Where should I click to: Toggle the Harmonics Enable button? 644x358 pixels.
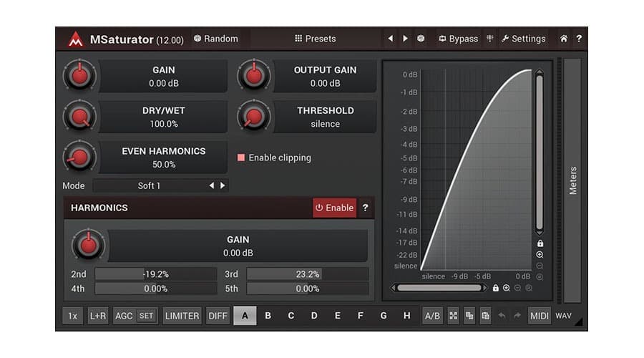pos(335,208)
